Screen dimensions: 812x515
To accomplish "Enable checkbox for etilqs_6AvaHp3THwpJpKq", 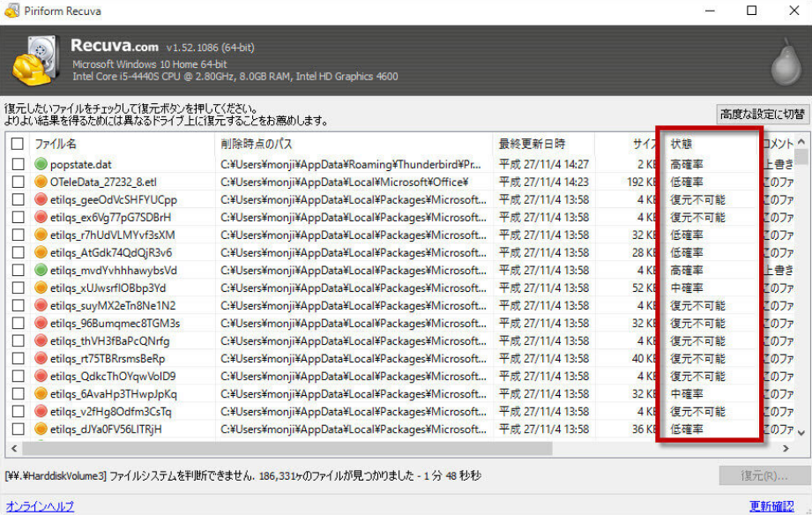I will 18,394.
